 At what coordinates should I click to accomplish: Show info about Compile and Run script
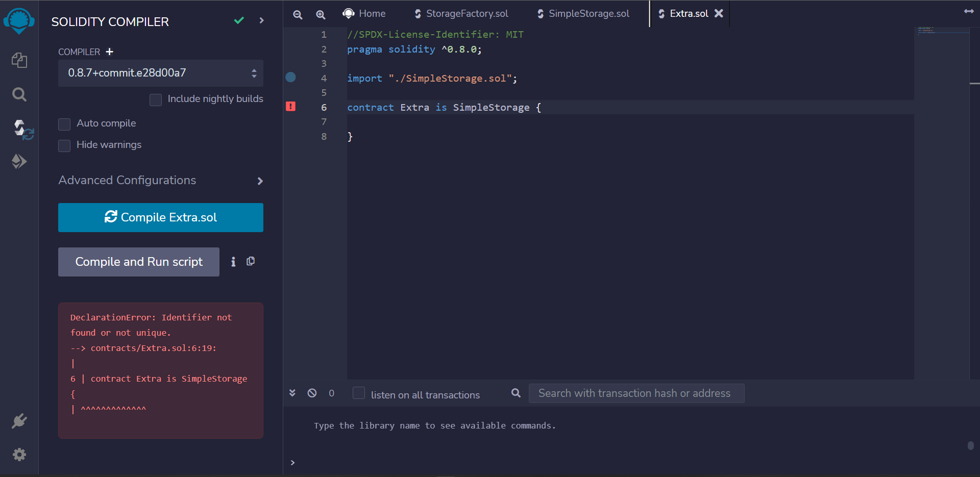(x=233, y=262)
